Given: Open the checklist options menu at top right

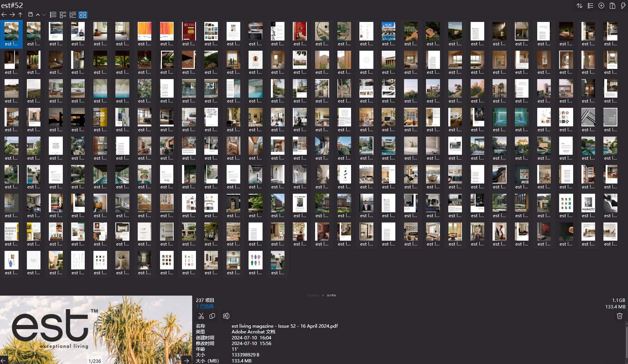Looking at the screenshot, I should click(590, 6).
